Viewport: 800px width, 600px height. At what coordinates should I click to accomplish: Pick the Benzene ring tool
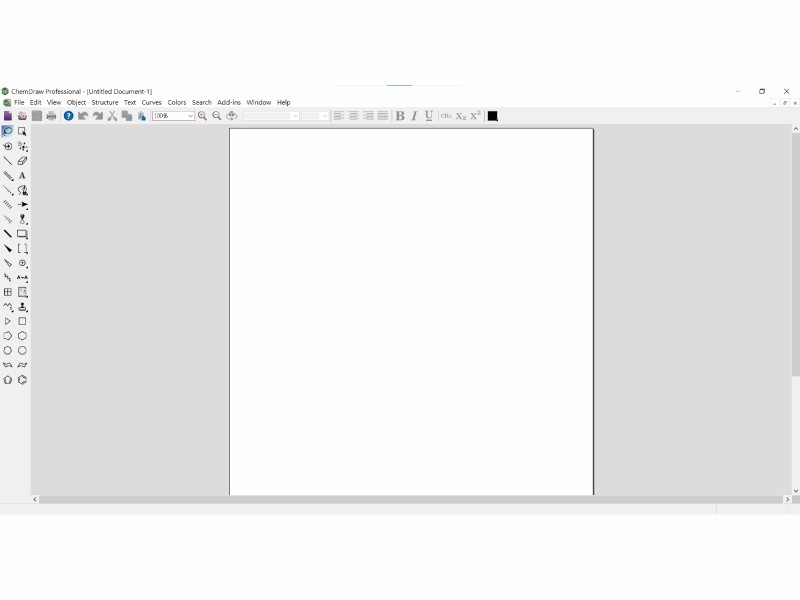point(22,380)
